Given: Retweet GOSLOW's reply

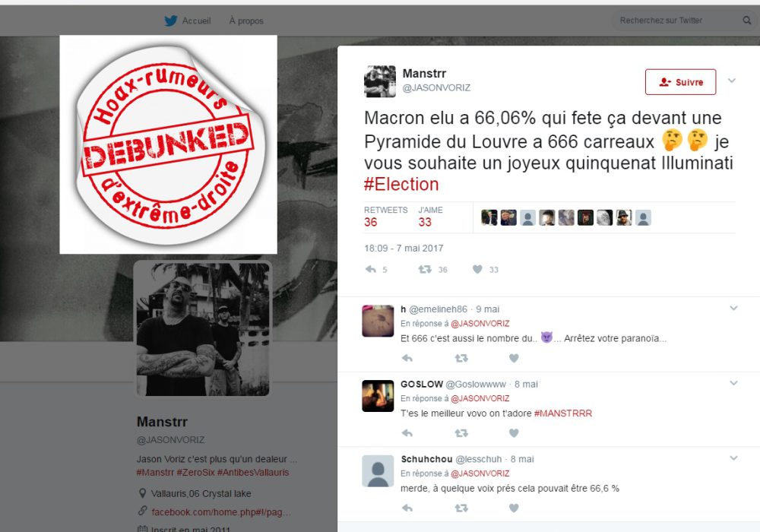Looking at the screenshot, I should pyautogui.click(x=461, y=432).
